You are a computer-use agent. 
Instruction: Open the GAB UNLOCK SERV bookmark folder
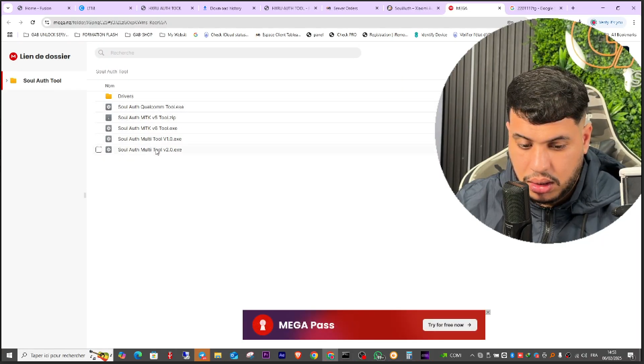tap(45, 35)
